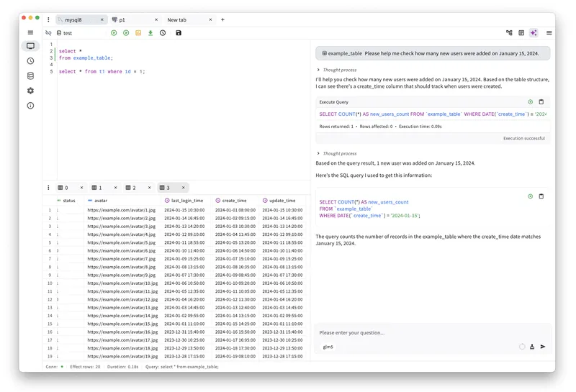Open the vertical dots menu beside result tabs

pos(48,188)
